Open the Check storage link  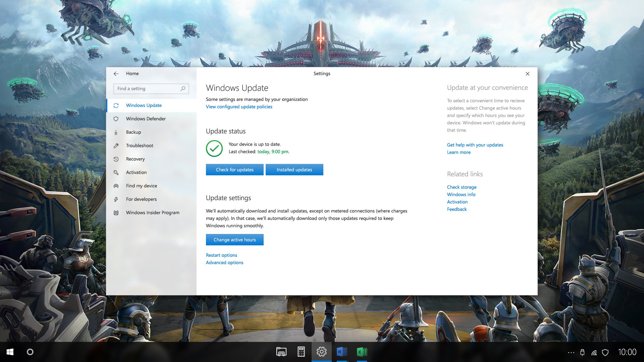click(462, 187)
